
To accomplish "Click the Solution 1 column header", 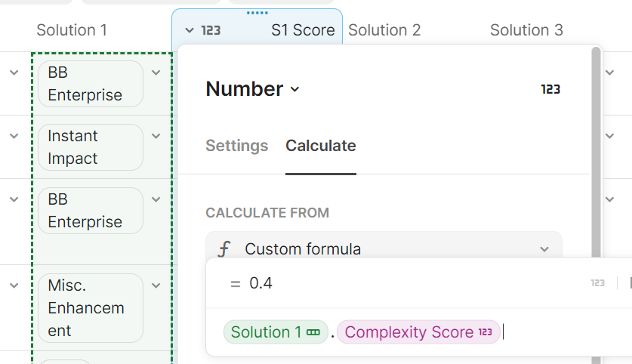I will 72,30.
